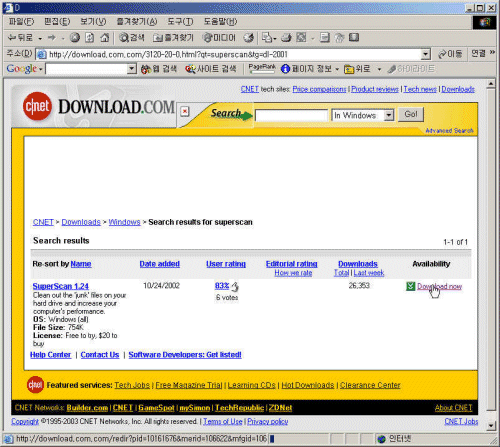Go to Home page icon
This screenshot has height=447, width=500.
point(105,38)
